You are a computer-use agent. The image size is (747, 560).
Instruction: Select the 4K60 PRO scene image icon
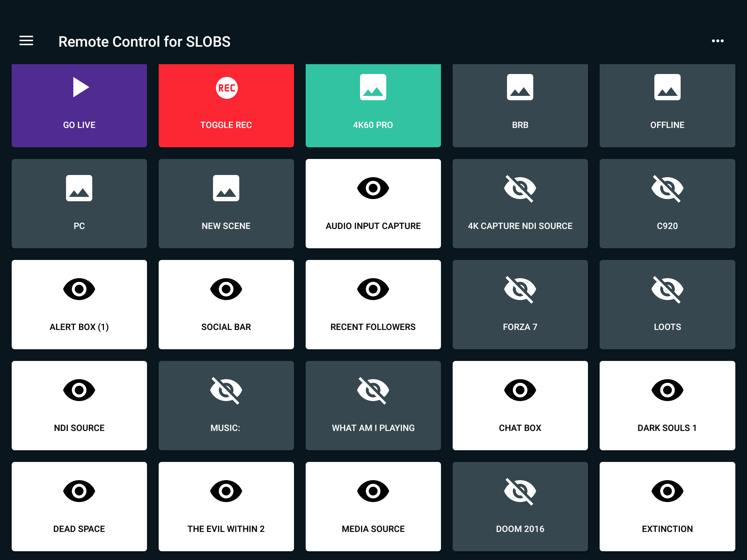(373, 87)
